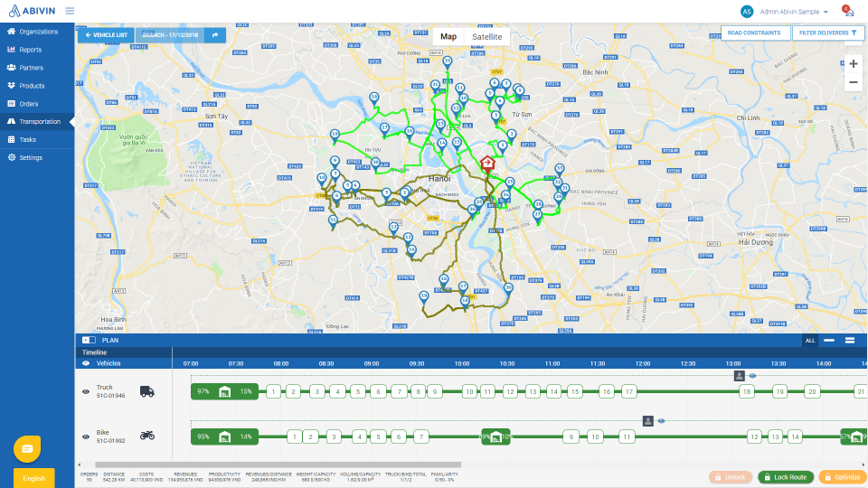Click the share arrow button beside branch date
The width and height of the screenshot is (868, 488).
click(215, 35)
